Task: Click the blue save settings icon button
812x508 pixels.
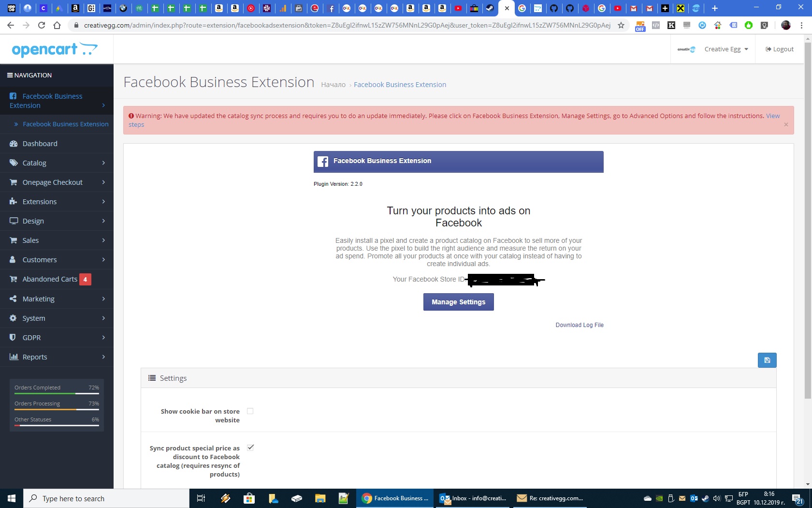Action: tap(767, 360)
